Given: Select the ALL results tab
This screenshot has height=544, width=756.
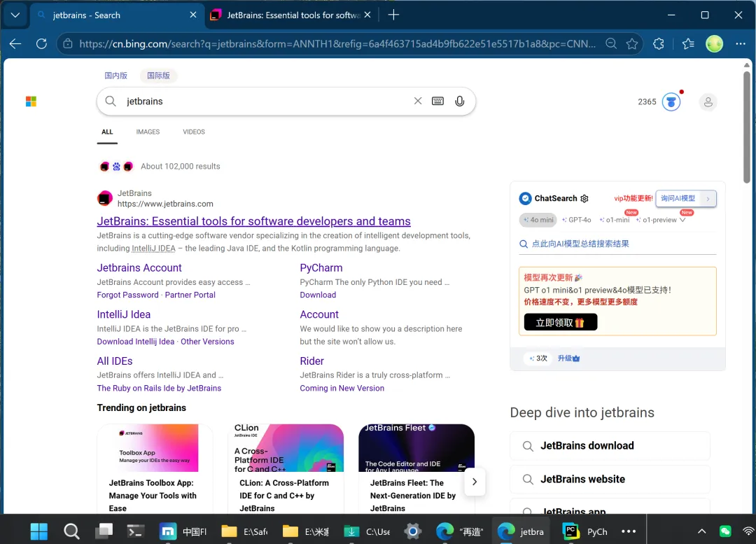Looking at the screenshot, I should (x=107, y=132).
